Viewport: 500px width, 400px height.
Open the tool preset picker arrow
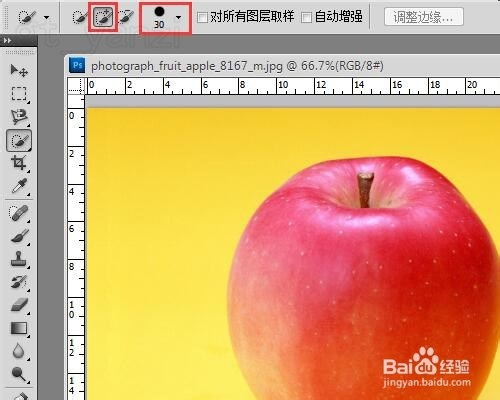(x=47, y=17)
